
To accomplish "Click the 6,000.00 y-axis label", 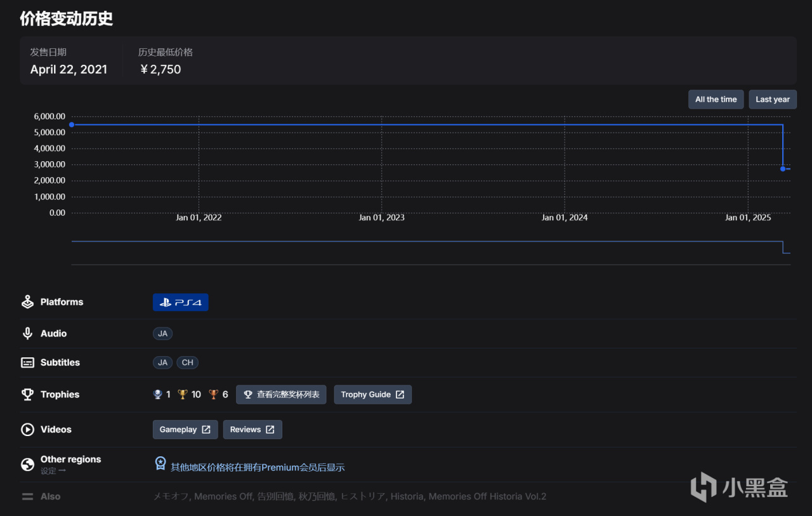I will point(49,117).
